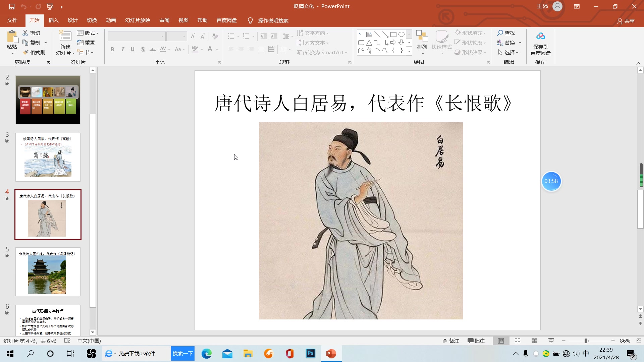644x362 pixels.
Task: Center the paragraph text
Action: point(241,49)
